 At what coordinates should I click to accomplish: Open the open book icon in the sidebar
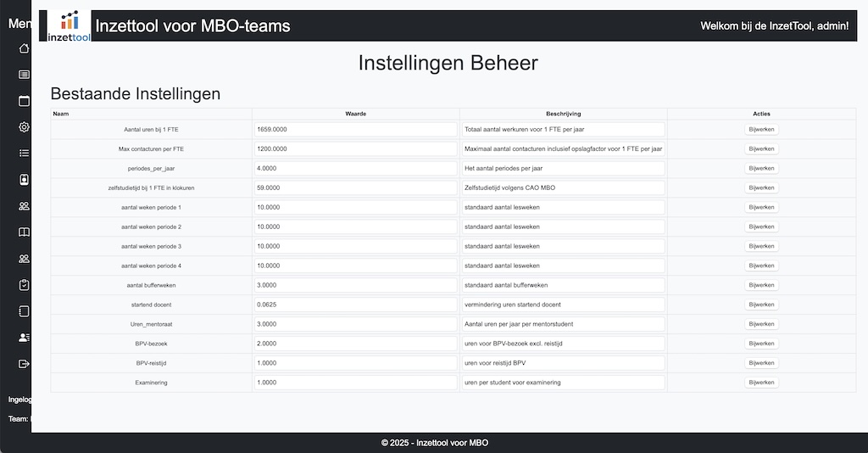pyautogui.click(x=25, y=232)
